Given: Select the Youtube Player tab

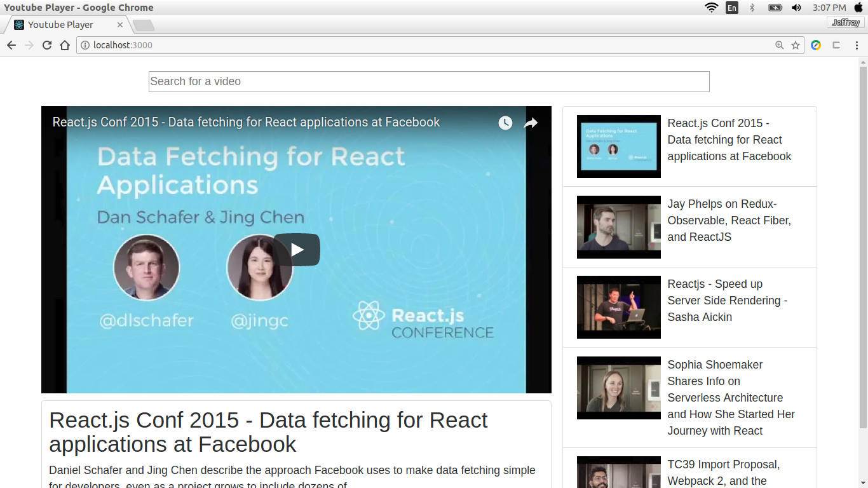Looking at the screenshot, I should pos(67,25).
